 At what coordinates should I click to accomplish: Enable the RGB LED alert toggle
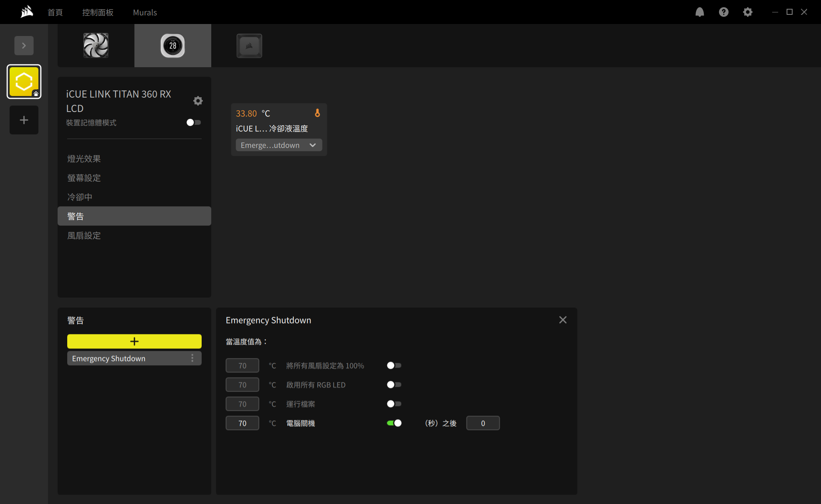394,384
